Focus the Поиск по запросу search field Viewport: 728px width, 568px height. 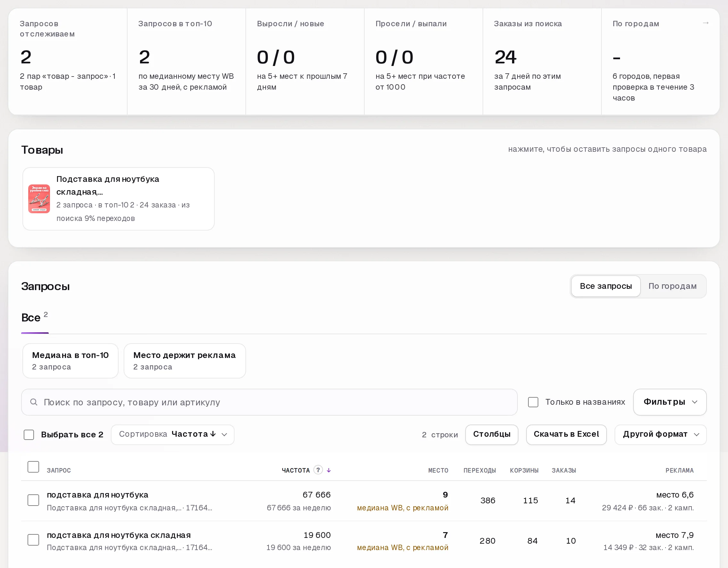pos(269,402)
